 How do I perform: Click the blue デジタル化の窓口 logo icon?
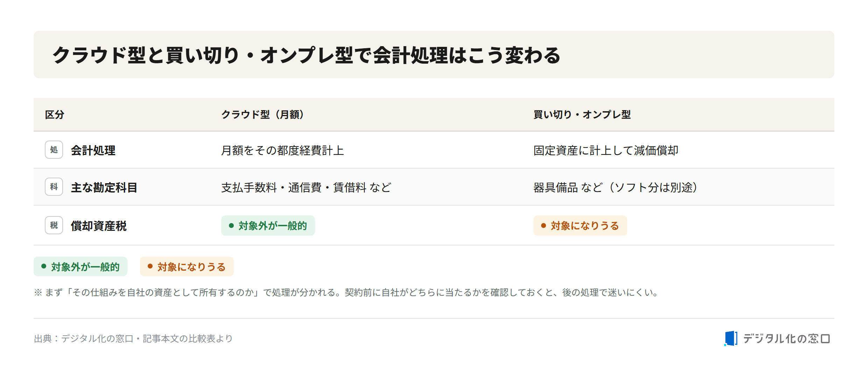coord(731,338)
